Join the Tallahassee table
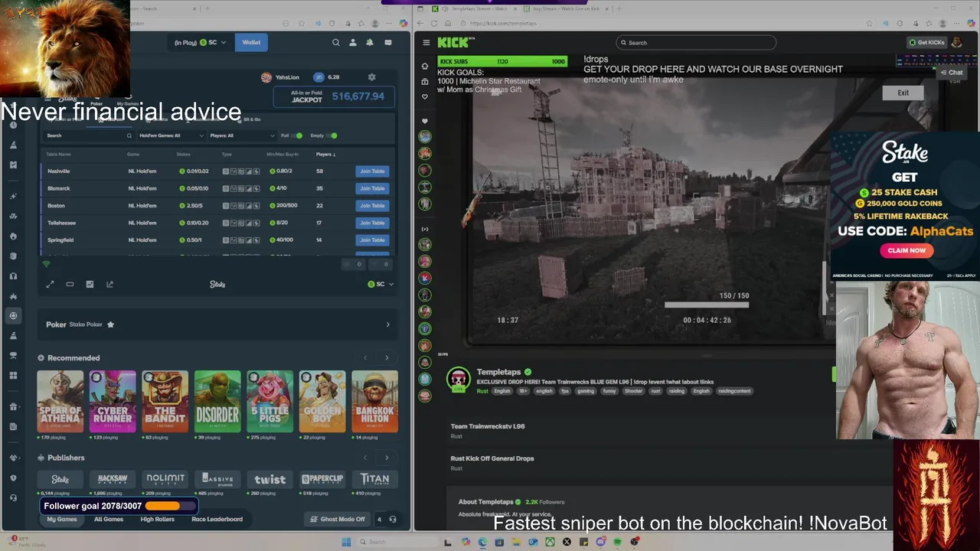 (372, 223)
